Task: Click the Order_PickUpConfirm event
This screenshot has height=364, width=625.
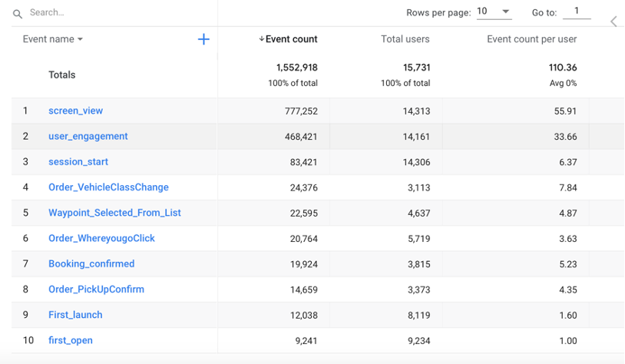Action: (x=96, y=290)
